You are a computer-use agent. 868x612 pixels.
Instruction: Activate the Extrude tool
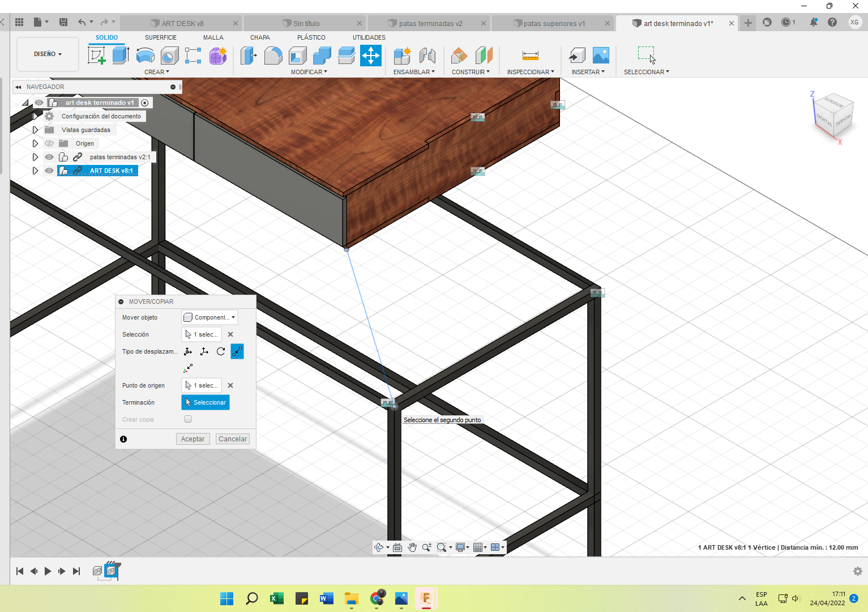(121, 56)
